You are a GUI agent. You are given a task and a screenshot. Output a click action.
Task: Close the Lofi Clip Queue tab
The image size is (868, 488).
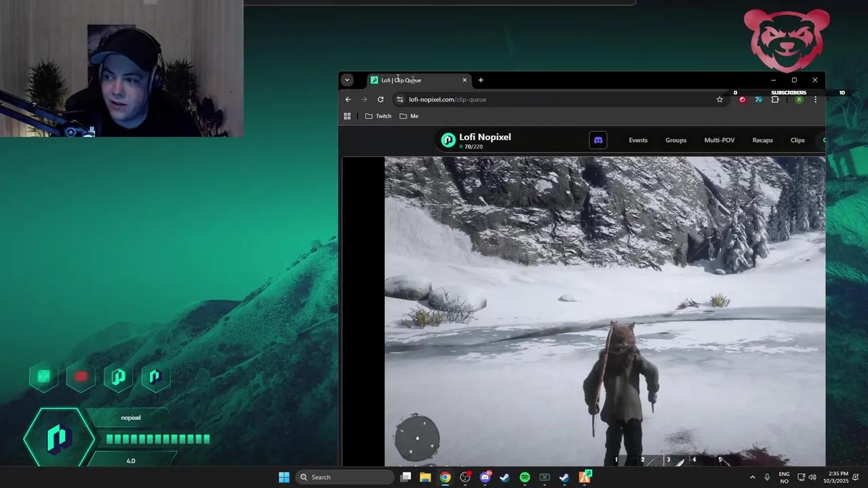465,80
